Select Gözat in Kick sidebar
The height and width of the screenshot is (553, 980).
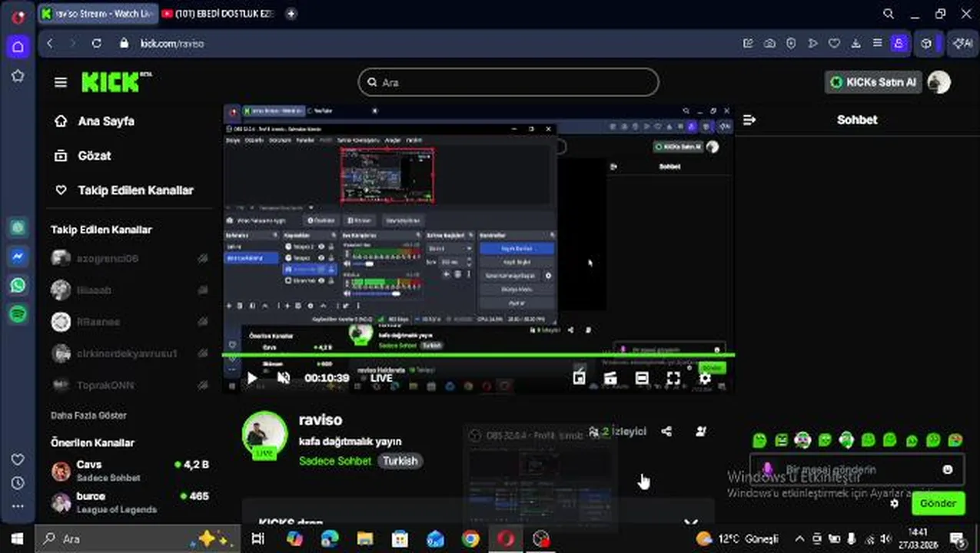coord(84,156)
